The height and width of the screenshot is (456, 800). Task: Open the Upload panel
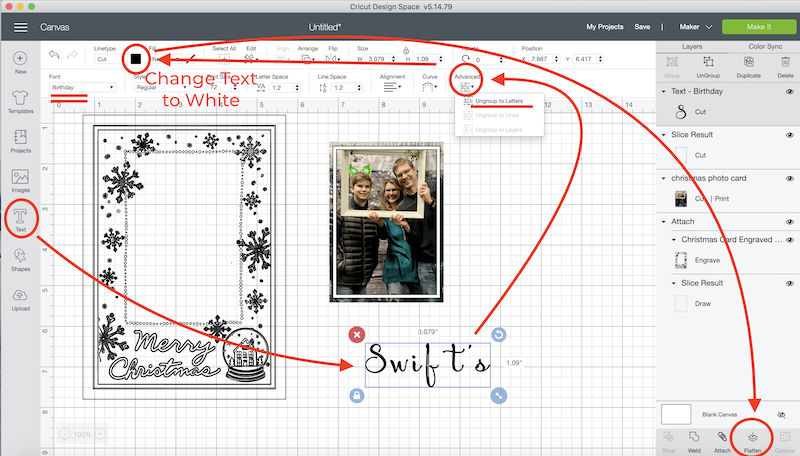tap(20, 300)
